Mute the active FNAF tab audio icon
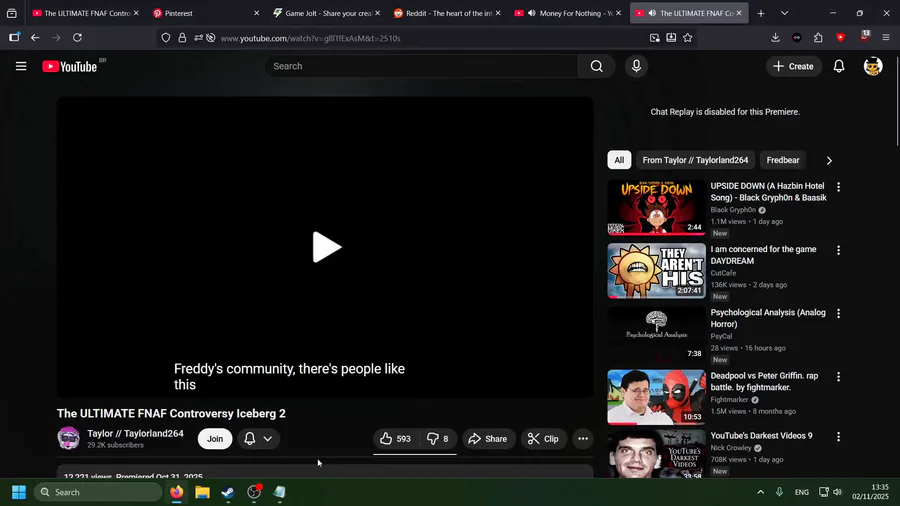 pyautogui.click(x=652, y=13)
